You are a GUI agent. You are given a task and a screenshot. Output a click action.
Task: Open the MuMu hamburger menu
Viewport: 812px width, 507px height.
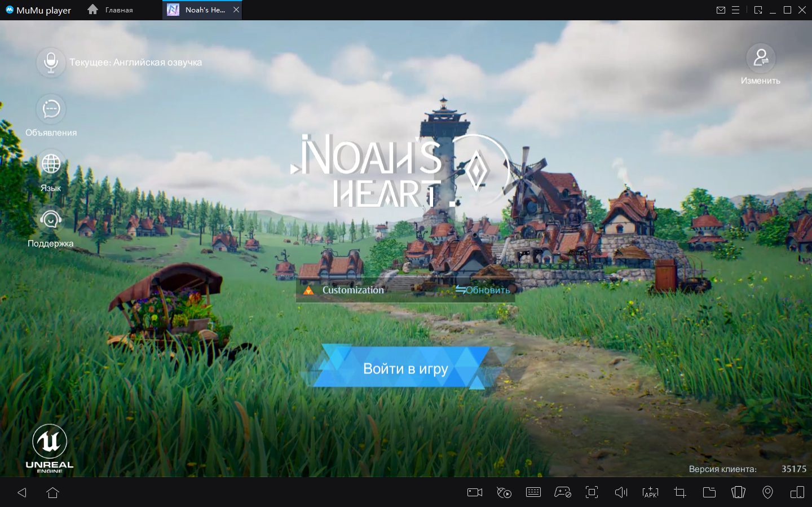pos(735,10)
